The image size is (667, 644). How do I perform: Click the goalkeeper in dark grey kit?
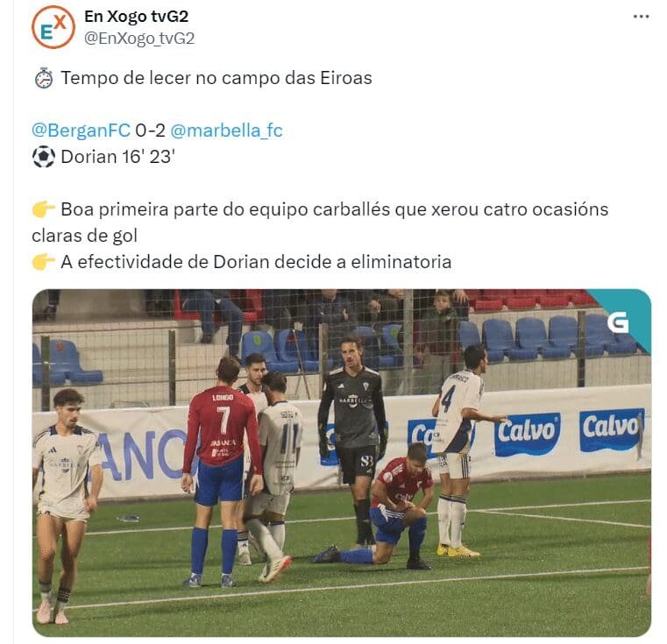coord(352,438)
